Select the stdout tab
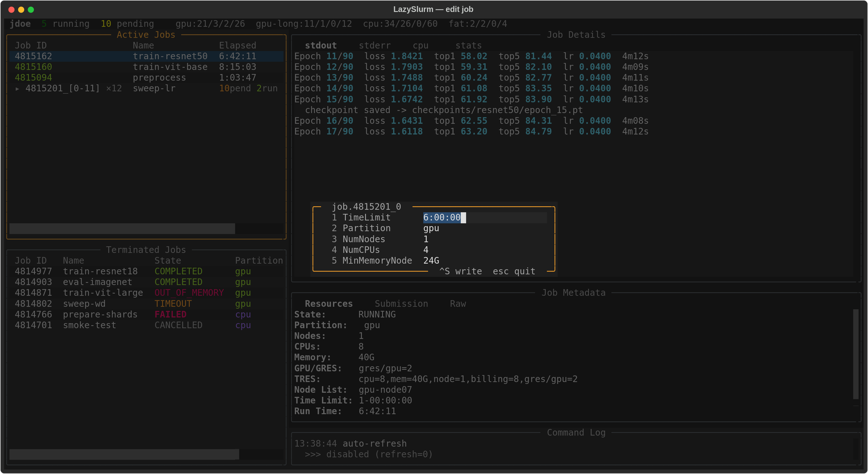868x474 pixels. coord(320,46)
